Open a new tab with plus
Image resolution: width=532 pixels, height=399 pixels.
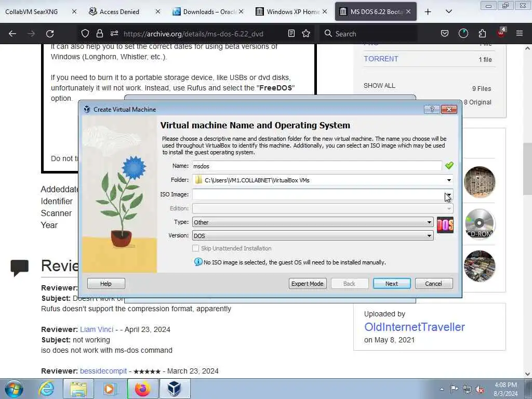pyautogui.click(x=428, y=12)
